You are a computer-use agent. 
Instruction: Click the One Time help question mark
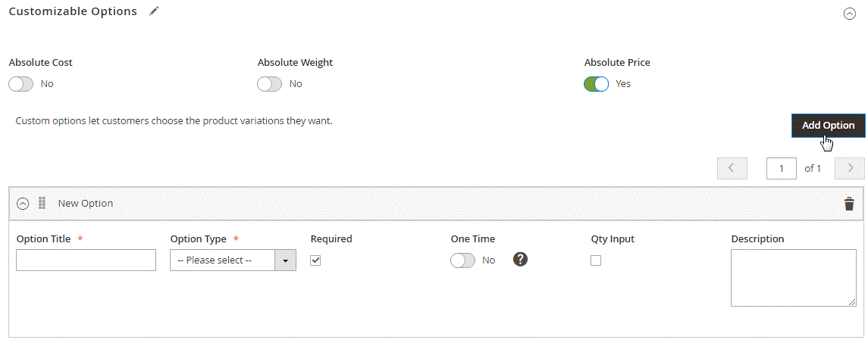pos(520,259)
